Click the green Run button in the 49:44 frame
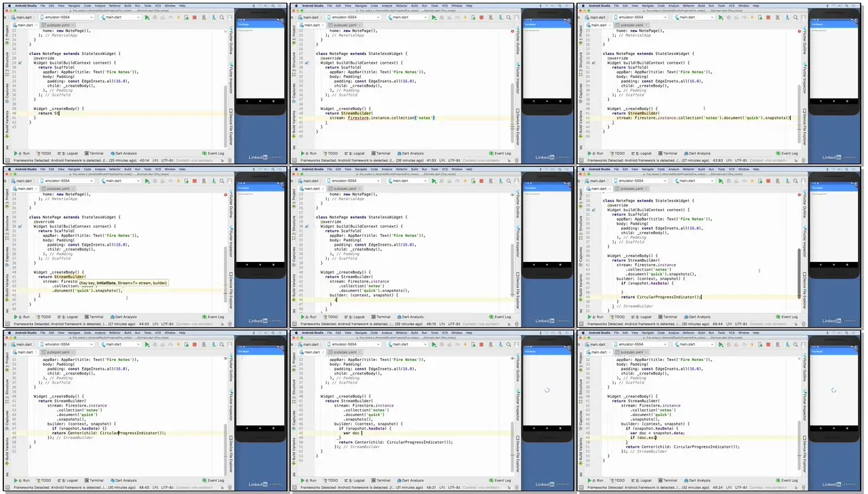 pyautogui.click(x=721, y=180)
